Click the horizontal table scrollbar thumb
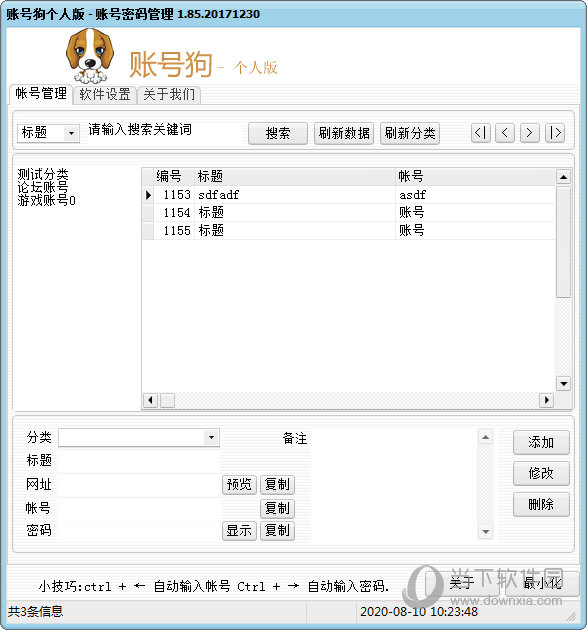Screen dimensions: 587x630 [168, 400]
